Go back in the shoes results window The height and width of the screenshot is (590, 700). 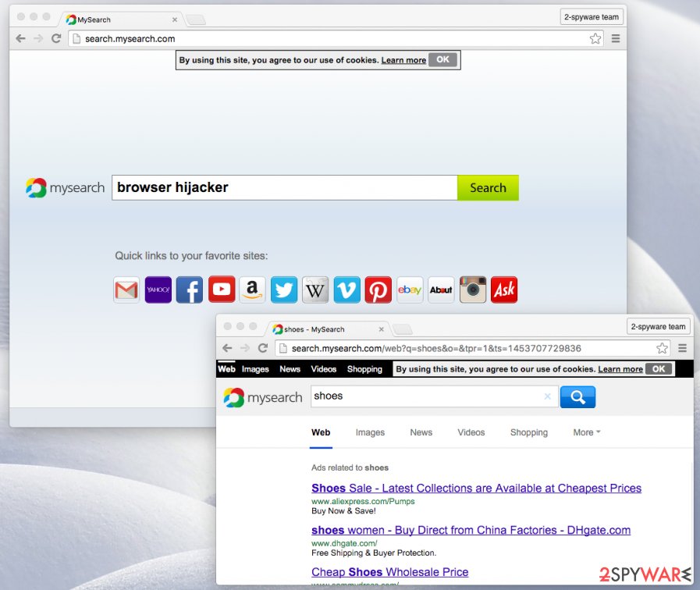click(227, 348)
